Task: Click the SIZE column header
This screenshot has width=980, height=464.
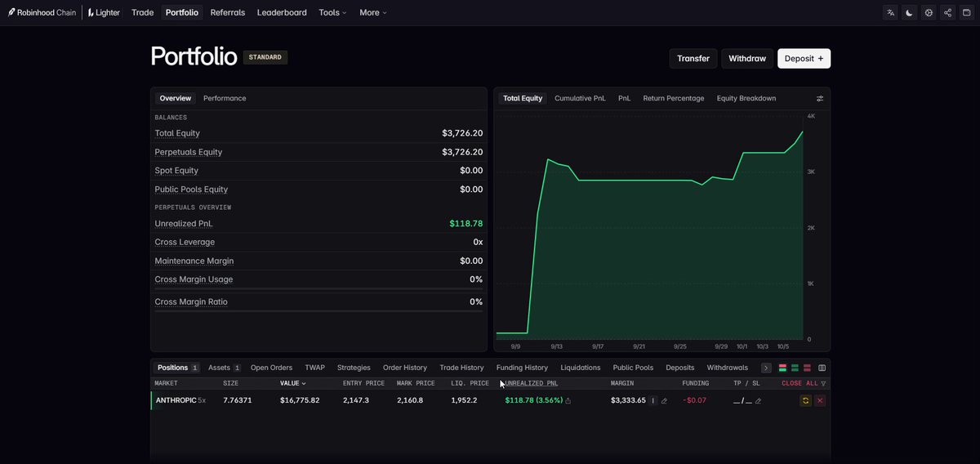Action: (231, 383)
